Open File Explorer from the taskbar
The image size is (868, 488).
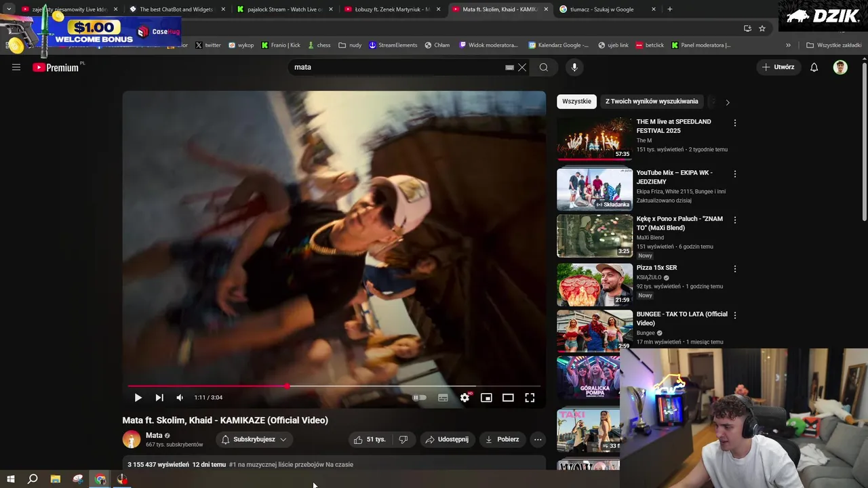56,479
